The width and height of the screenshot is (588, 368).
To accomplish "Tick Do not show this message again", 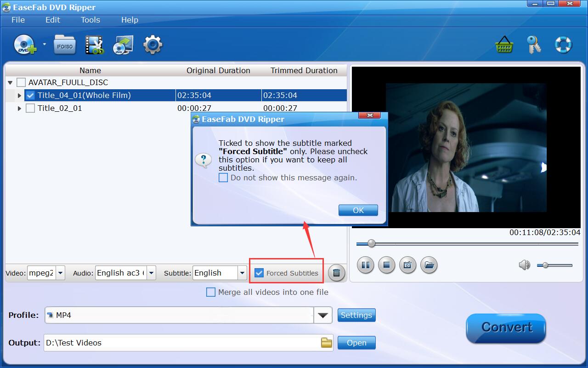I will pos(223,178).
